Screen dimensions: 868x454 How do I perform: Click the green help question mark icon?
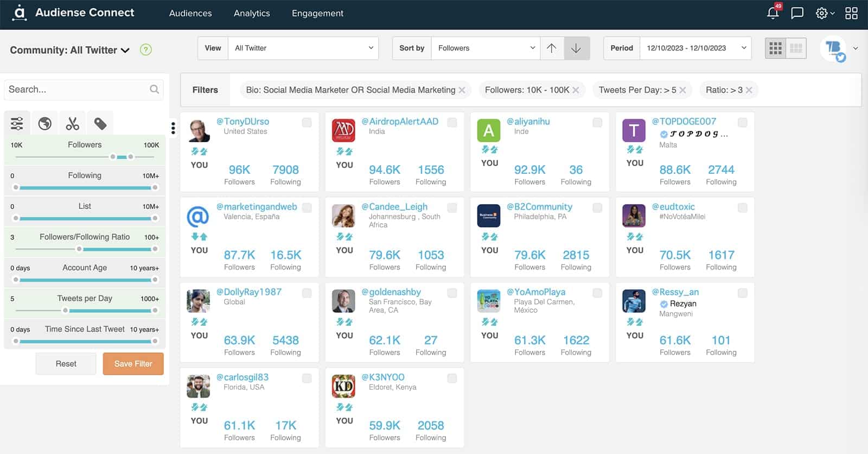click(146, 49)
